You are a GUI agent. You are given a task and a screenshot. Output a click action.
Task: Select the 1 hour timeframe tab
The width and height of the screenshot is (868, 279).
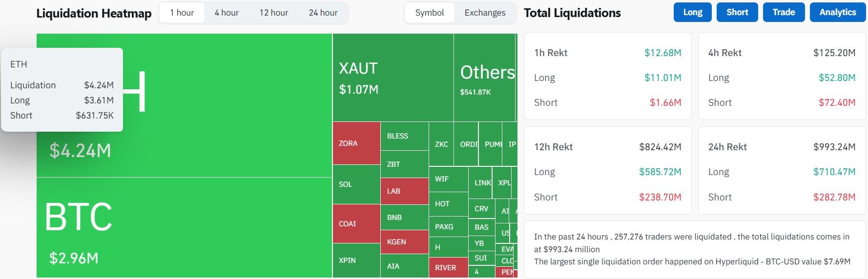182,13
